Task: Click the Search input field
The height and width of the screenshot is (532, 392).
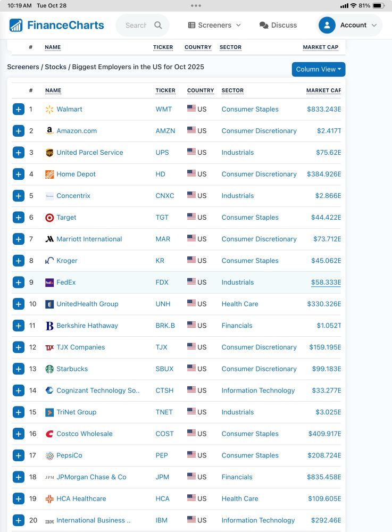Action: point(136,25)
